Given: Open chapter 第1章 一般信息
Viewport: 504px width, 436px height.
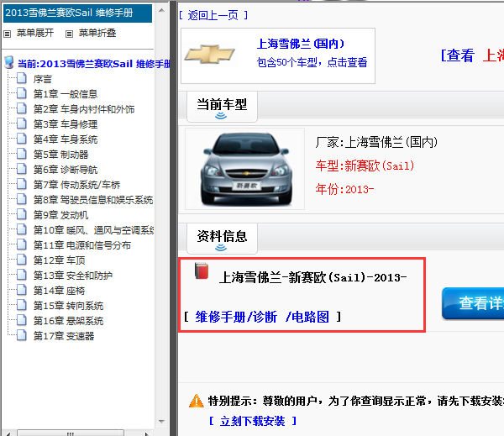Looking at the screenshot, I should click(66, 94).
